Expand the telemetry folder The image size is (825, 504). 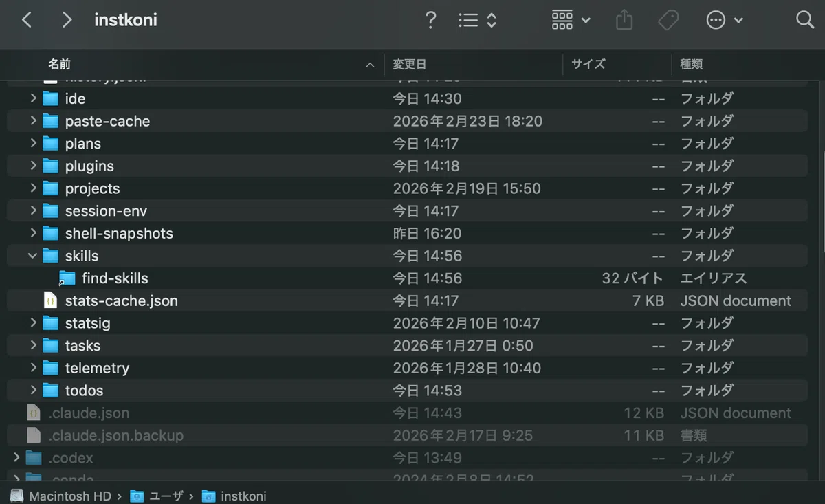coord(33,368)
